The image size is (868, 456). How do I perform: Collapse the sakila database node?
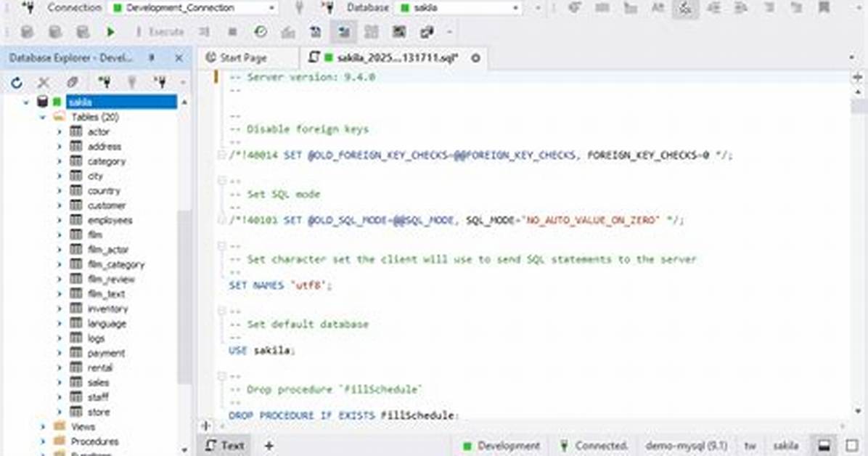pyautogui.click(x=26, y=102)
